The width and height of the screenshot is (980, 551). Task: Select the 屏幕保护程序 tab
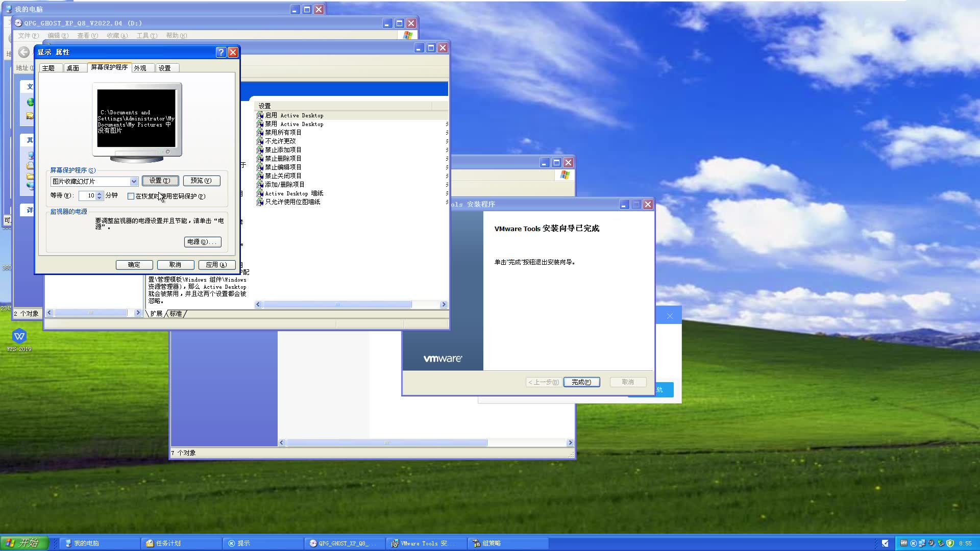pyautogui.click(x=109, y=67)
